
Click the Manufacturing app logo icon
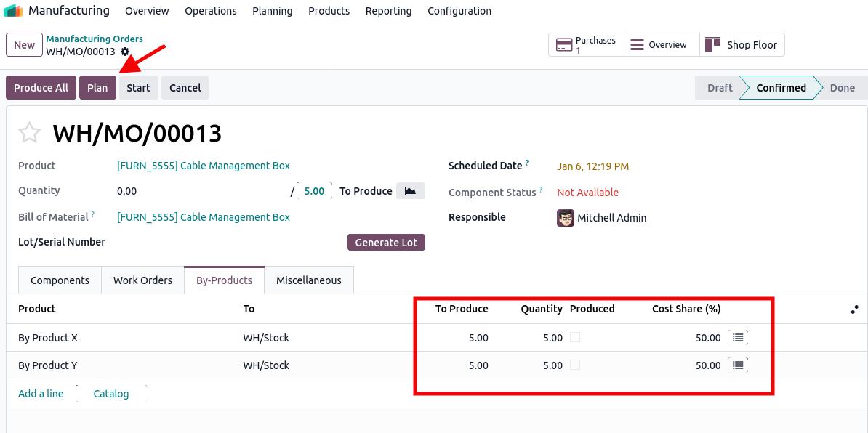[13, 11]
